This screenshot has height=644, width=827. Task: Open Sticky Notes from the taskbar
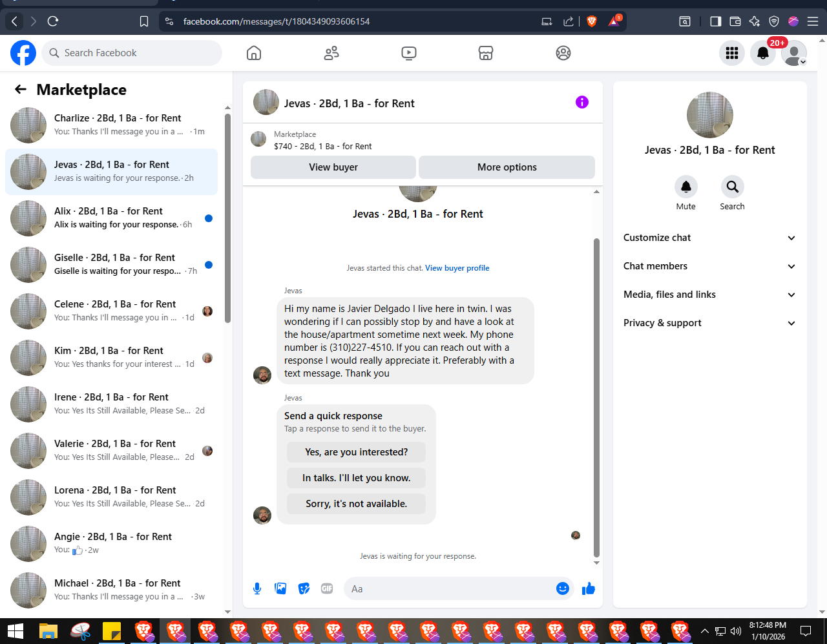[112, 631]
